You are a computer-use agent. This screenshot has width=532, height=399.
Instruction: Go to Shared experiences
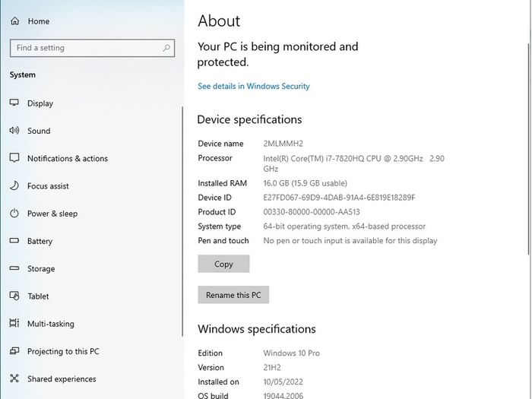(x=62, y=379)
